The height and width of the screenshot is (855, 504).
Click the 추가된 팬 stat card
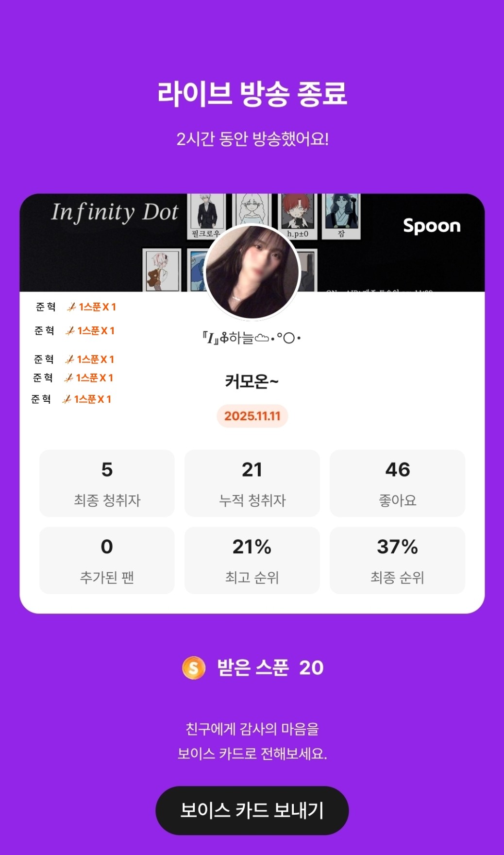(x=107, y=560)
